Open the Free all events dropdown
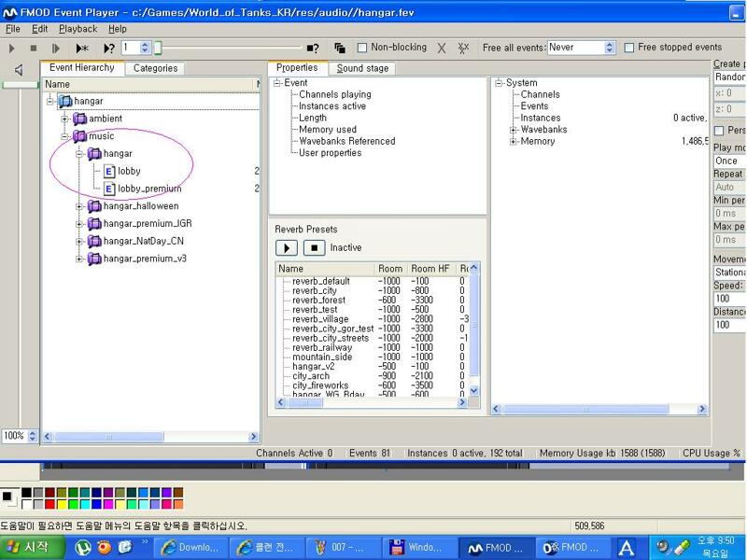The height and width of the screenshot is (560, 747). [x=610, y=48]
